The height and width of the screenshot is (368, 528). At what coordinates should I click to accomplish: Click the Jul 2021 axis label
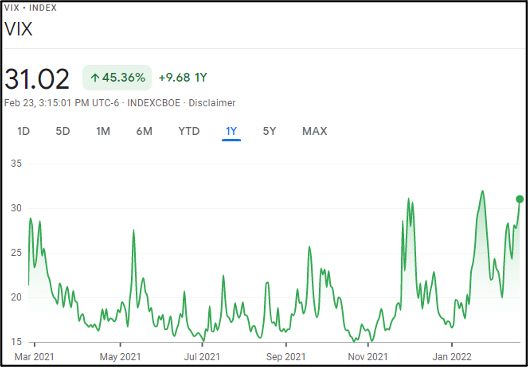point(202,357)
